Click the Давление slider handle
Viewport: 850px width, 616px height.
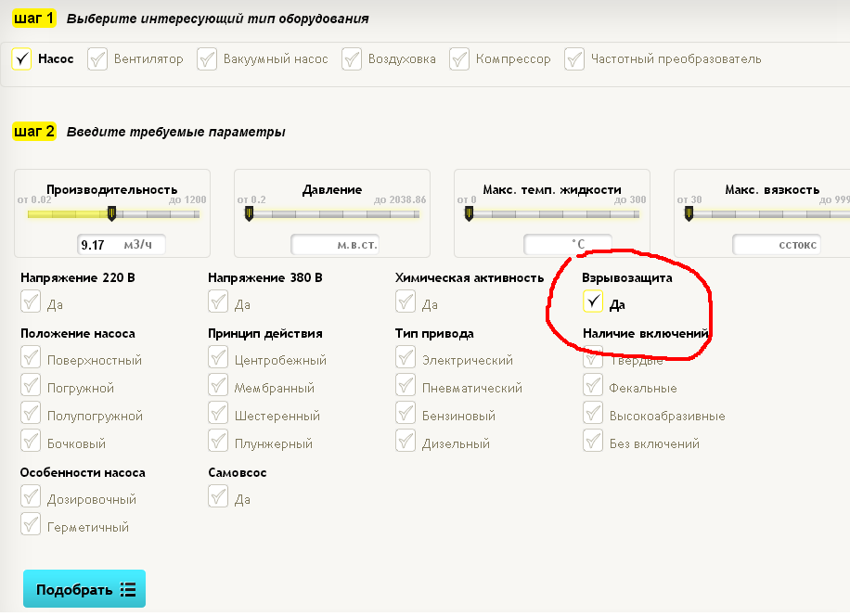click(x=249, y=214)
